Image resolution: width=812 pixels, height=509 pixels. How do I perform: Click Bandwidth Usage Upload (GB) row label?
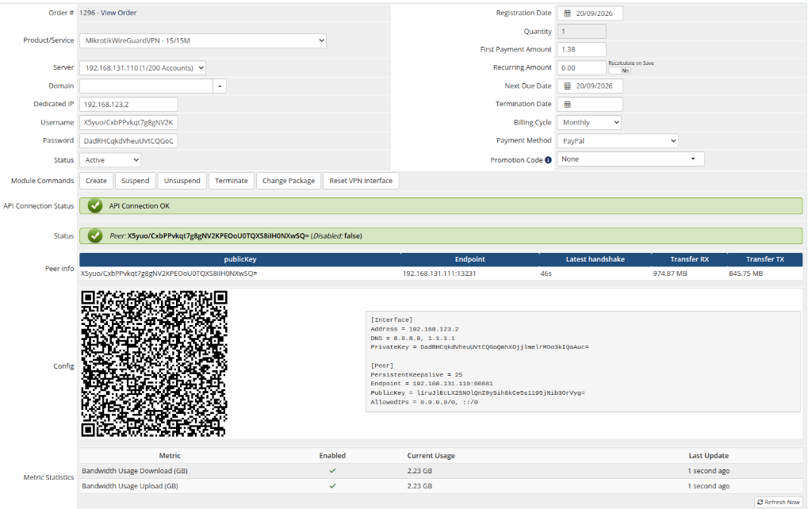[x=130, y=486]
